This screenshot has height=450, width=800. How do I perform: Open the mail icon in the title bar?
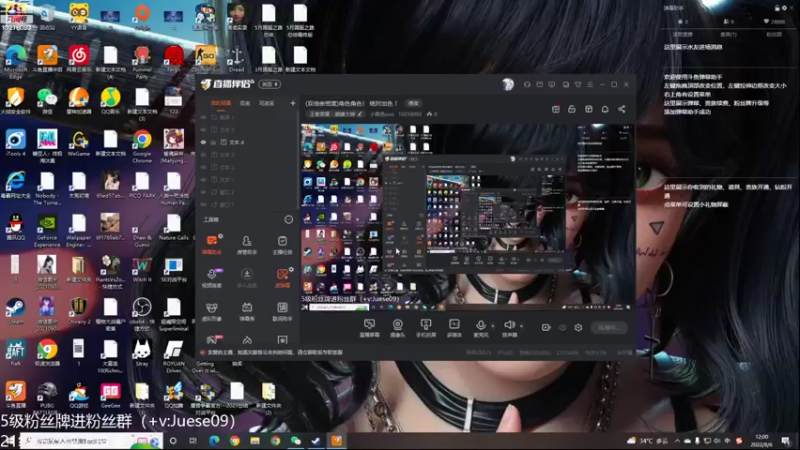pos(539,84)
